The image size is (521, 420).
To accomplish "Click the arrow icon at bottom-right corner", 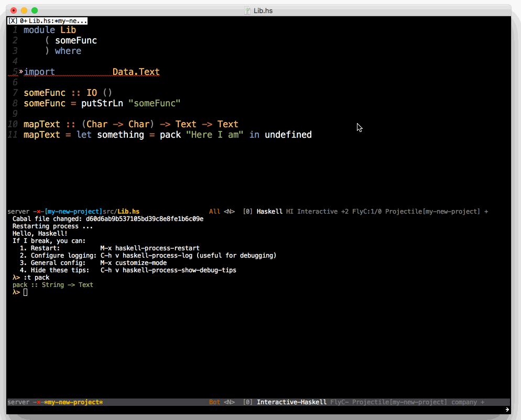I will 507,410.
